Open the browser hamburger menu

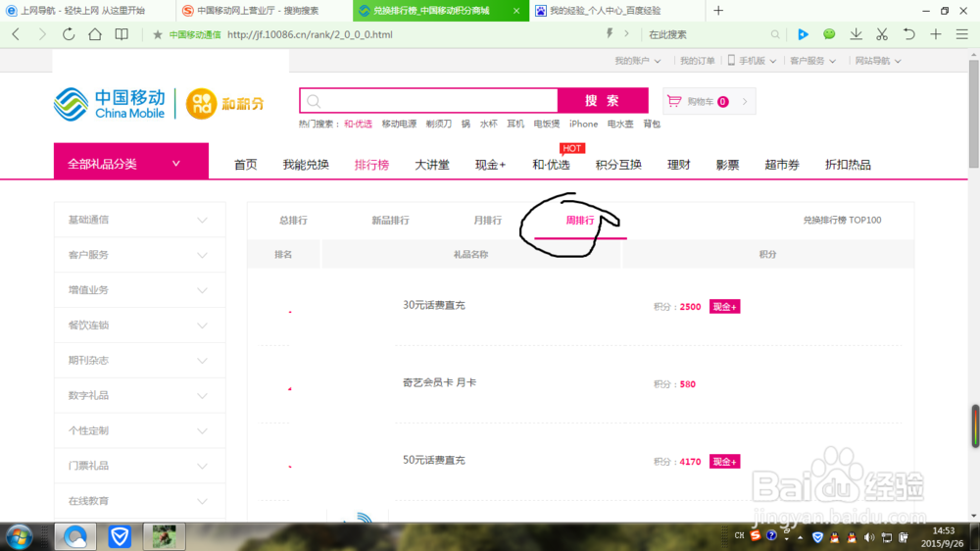click(962, 34)
